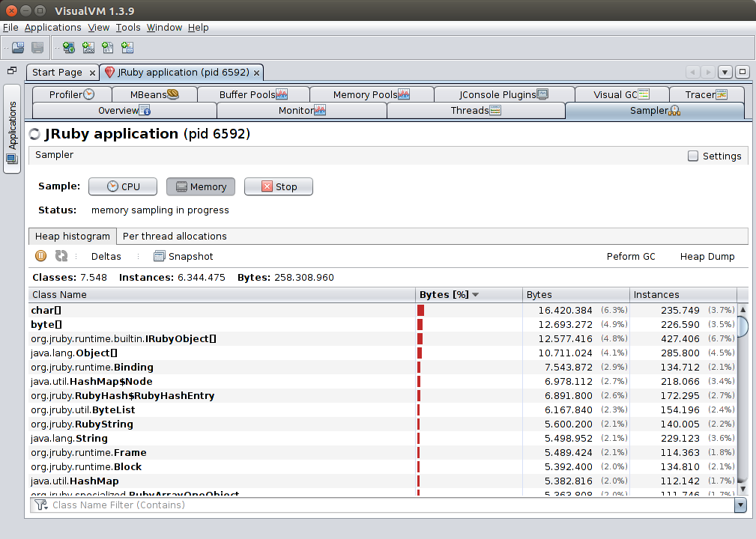
Task: Close the JRuby application tab
Action: pos(256,73)
